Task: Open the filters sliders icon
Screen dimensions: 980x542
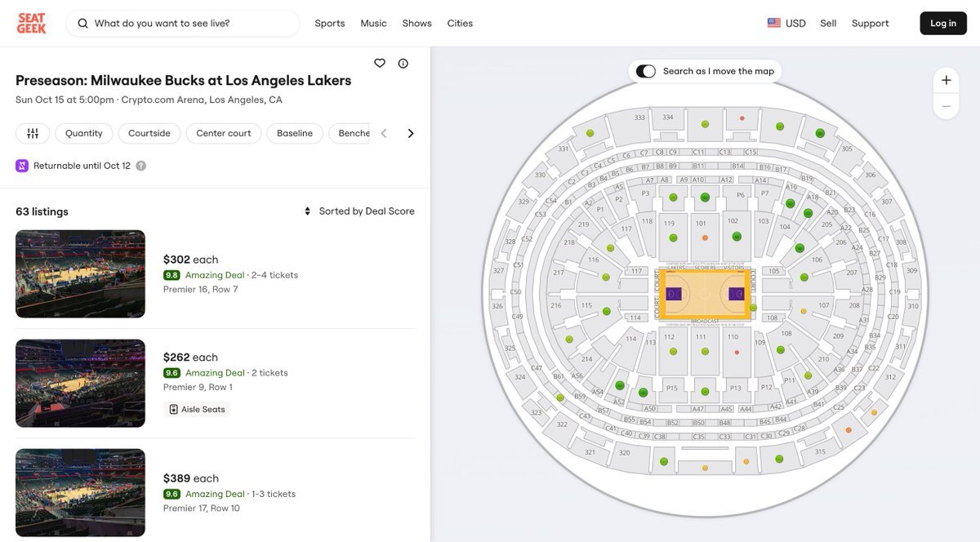Action: [33, 133]
